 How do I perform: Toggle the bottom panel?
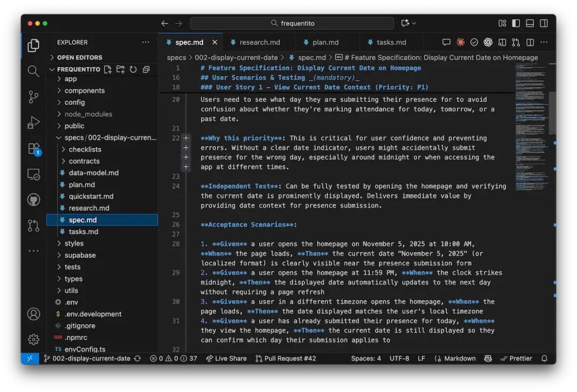[x=530, y=23]
